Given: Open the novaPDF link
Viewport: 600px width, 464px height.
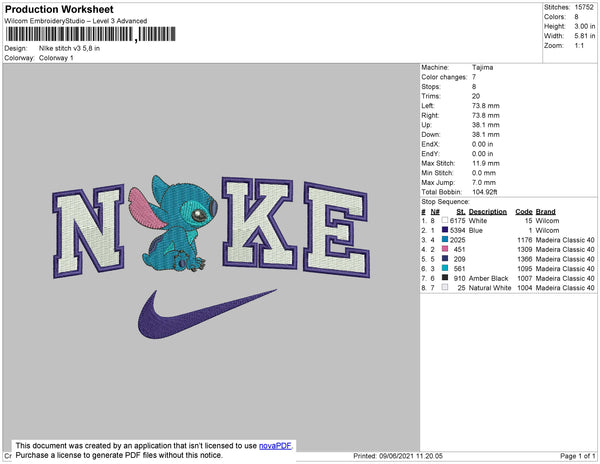Looking at the screenshot, I should point(275,446).
